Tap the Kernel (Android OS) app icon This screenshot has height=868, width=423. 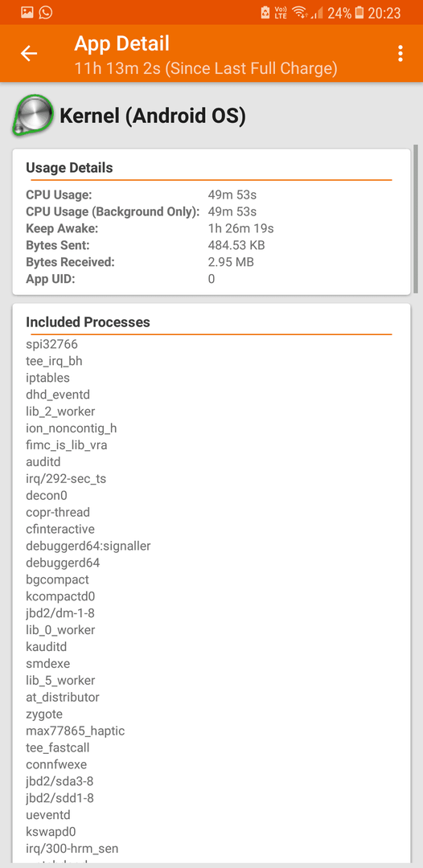point(33,115)
